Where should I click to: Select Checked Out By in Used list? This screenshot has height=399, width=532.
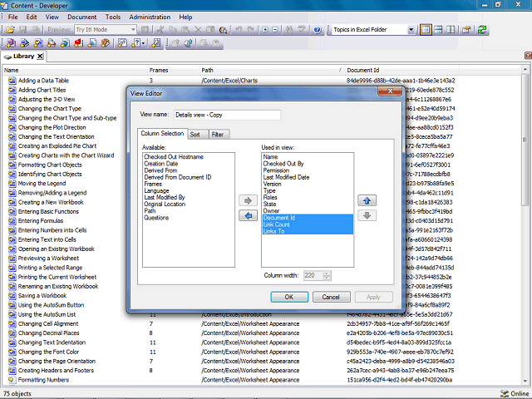click(283, 164)
